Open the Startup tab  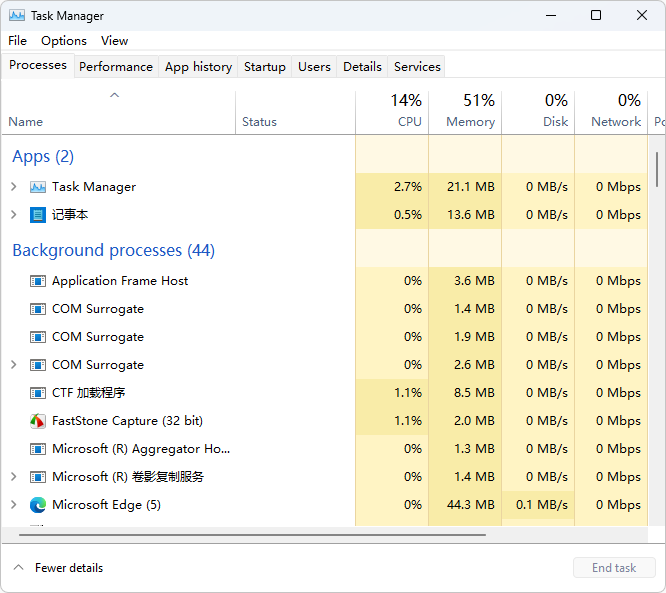264,67
